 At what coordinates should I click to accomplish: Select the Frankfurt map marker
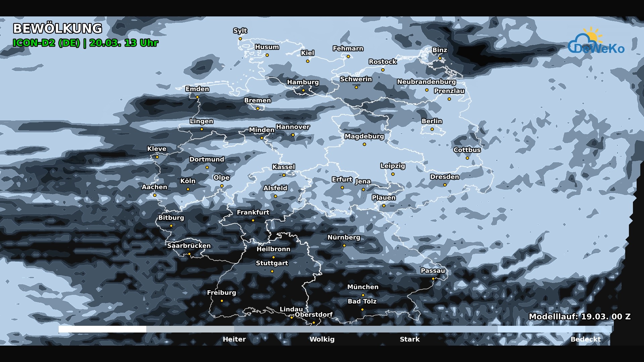pyautogui.click(x=253, y=221)
